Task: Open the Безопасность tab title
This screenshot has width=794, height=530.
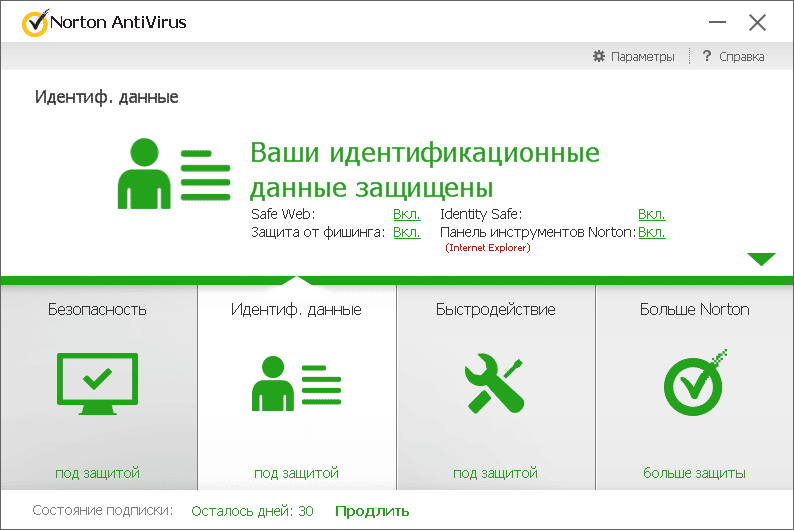Action: (97, 309)
